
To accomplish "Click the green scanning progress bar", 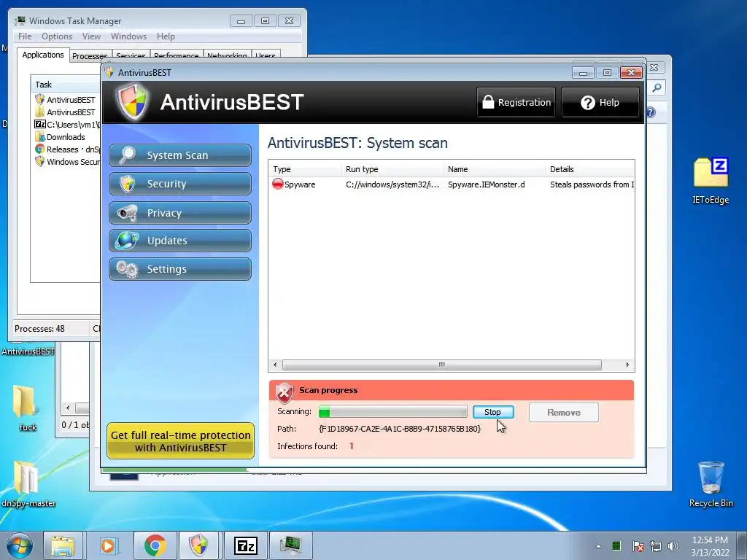I will click(393, 411).
